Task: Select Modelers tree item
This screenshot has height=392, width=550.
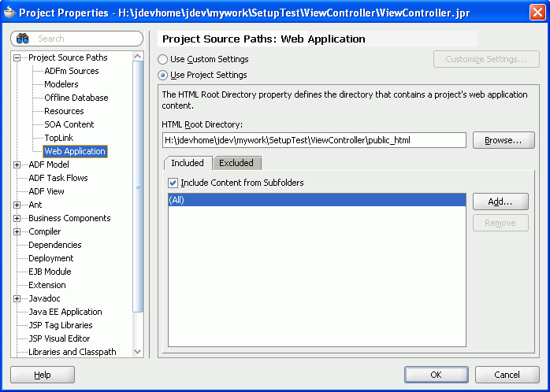Action: point(61,84)
